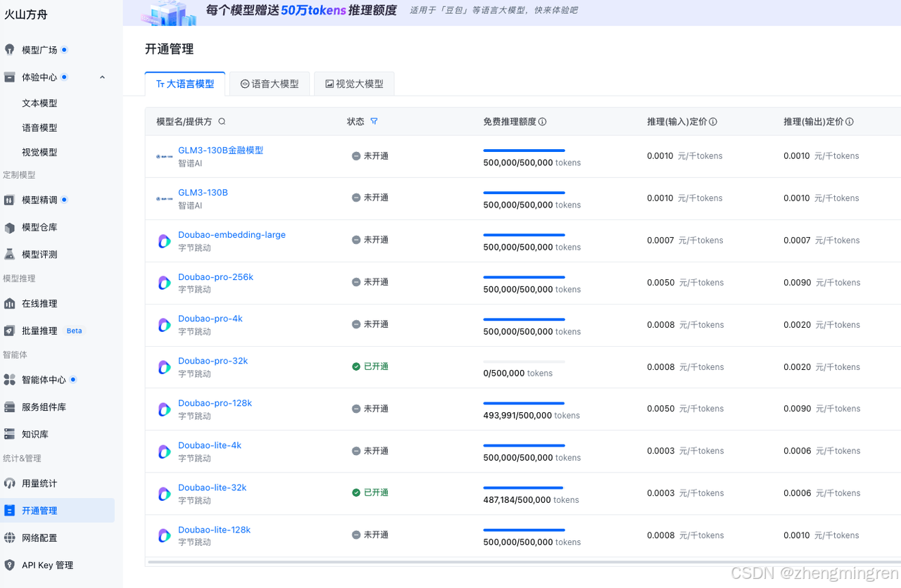
Task: Click the Beta badge next to 批量推理
Action: pyautogui.click(x=74, y=331)
